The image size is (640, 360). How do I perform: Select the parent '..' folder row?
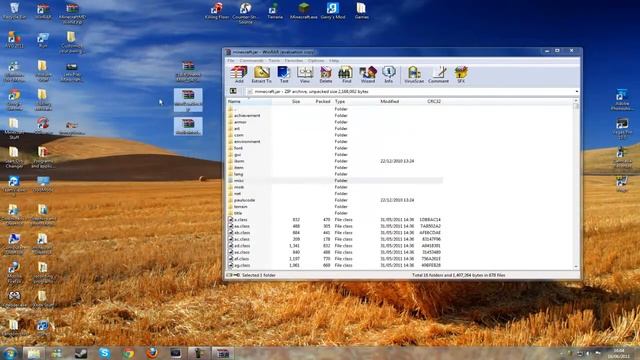[x=335, y=109]
